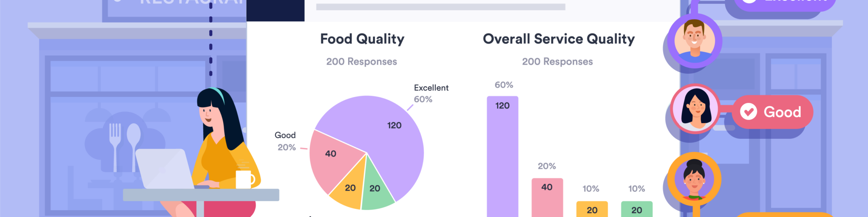Click the laptop on the table
Image resolution: width=868 pixels, height=217 pixels.
(x=165, y=169)
